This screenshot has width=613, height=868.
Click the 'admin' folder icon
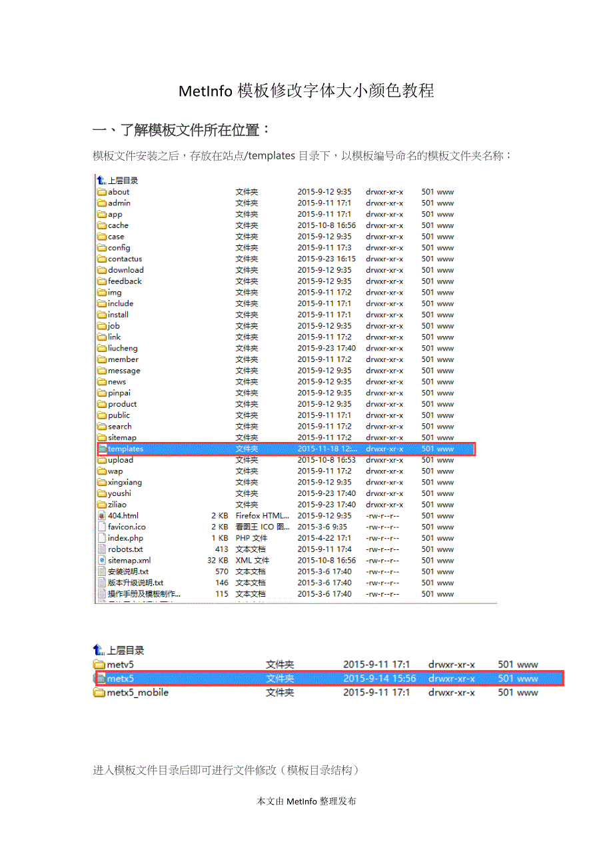(102, 203)
